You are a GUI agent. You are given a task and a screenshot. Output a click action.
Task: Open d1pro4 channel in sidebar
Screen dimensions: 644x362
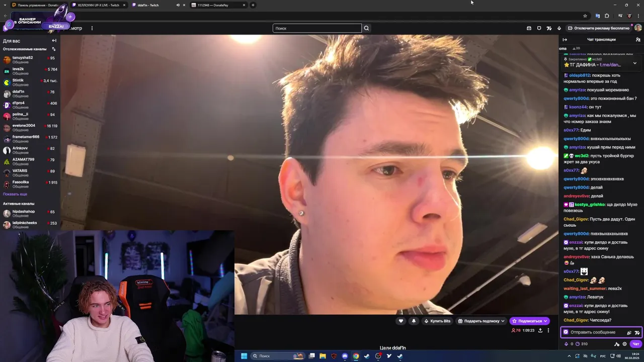(x=30, y=105)
